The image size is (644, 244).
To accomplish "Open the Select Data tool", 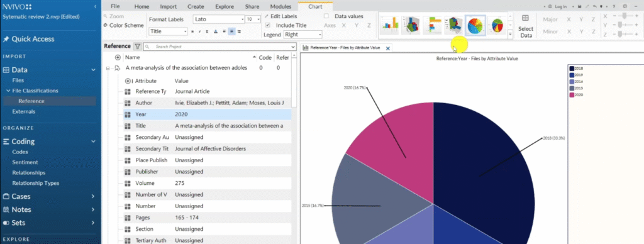I will [526, 26].
